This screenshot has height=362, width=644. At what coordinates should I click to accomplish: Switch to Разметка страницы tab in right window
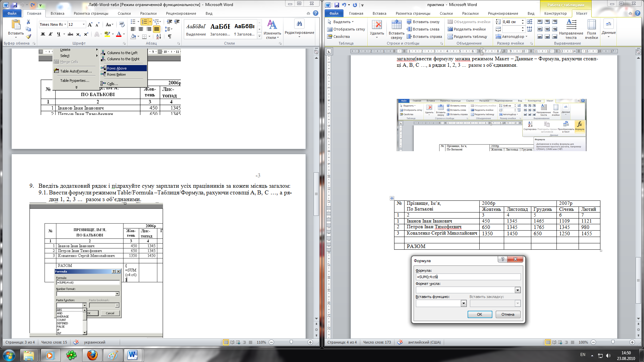click(413, 13)
